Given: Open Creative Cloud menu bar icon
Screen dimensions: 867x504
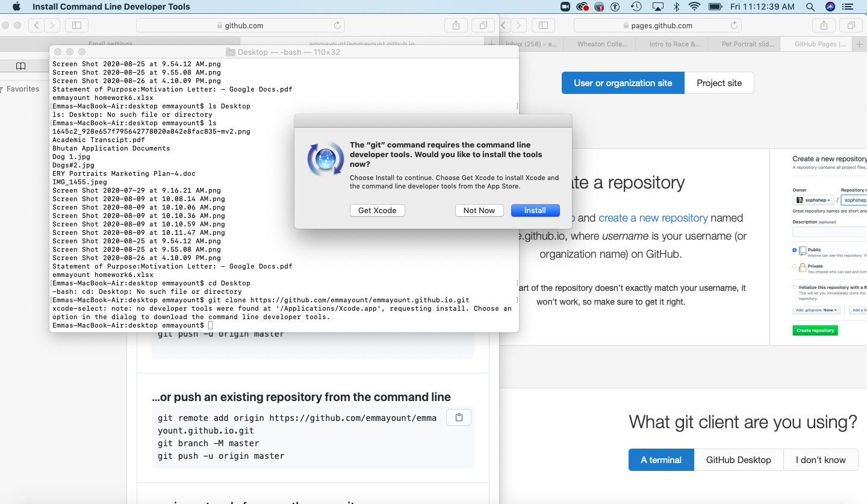Looking at the screenshot, I should click(582, 7).
